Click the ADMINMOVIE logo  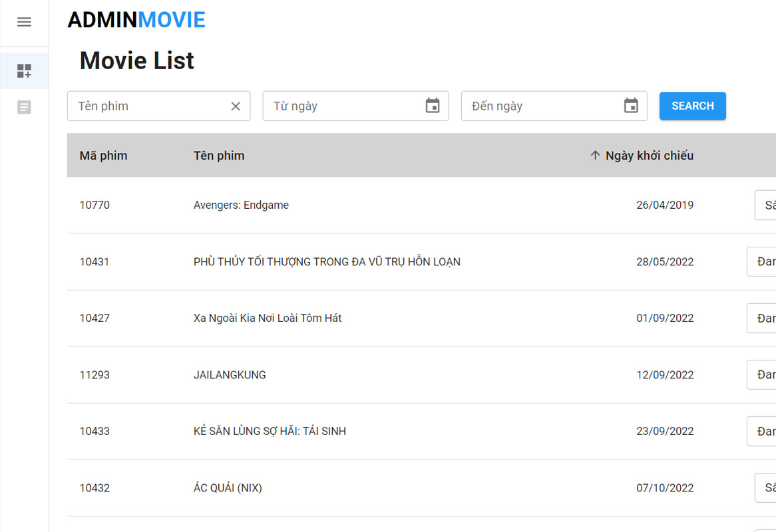tap(136, 19)
